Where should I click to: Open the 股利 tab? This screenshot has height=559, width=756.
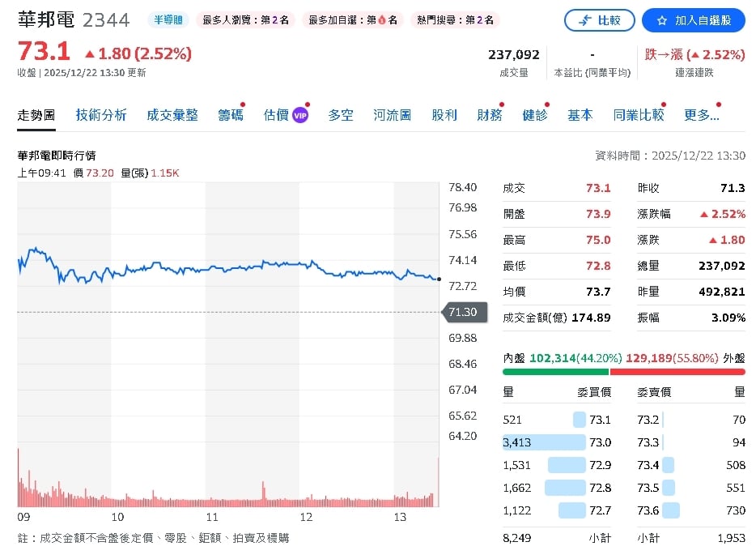pos(444,114)
